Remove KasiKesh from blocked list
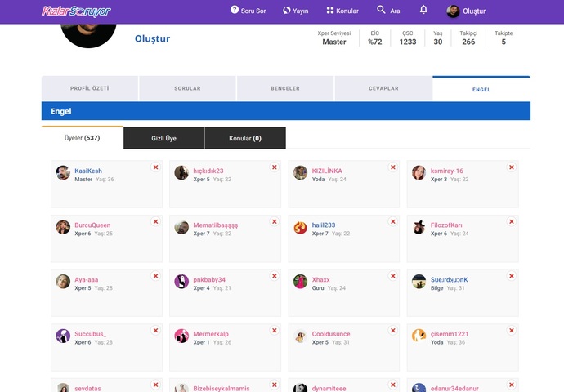Screen dimensions: 564x392 156,167
